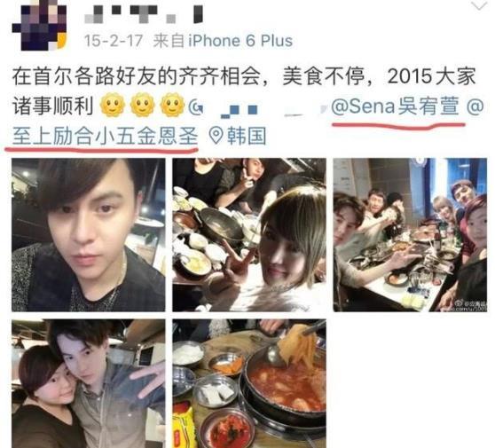
Task: Open the pixelated username profile
Action: tap(144, 15)
